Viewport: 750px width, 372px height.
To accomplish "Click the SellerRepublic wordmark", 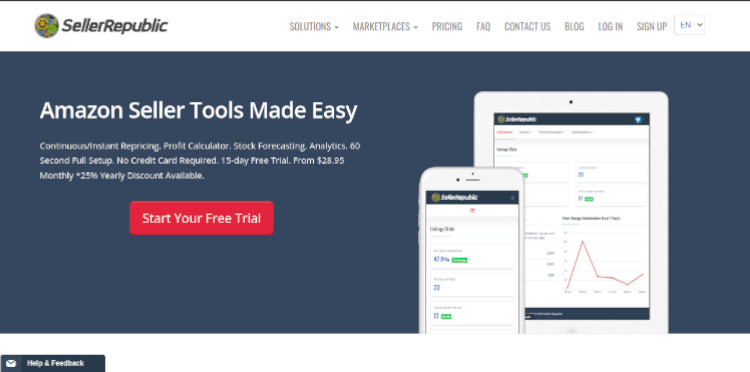I will pyautogui.click(x=115, y=26).
